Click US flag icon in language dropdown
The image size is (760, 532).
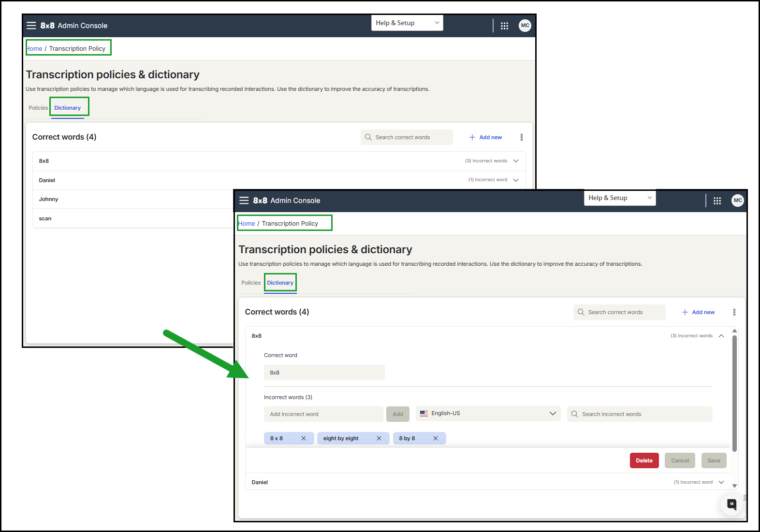tap(424, 414)
